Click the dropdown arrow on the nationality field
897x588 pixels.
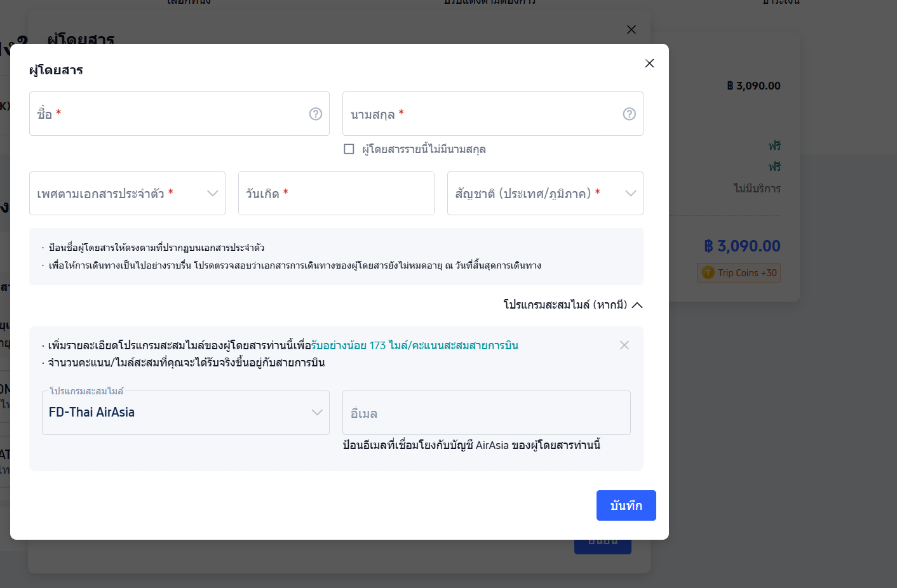(x=630, y=193)
